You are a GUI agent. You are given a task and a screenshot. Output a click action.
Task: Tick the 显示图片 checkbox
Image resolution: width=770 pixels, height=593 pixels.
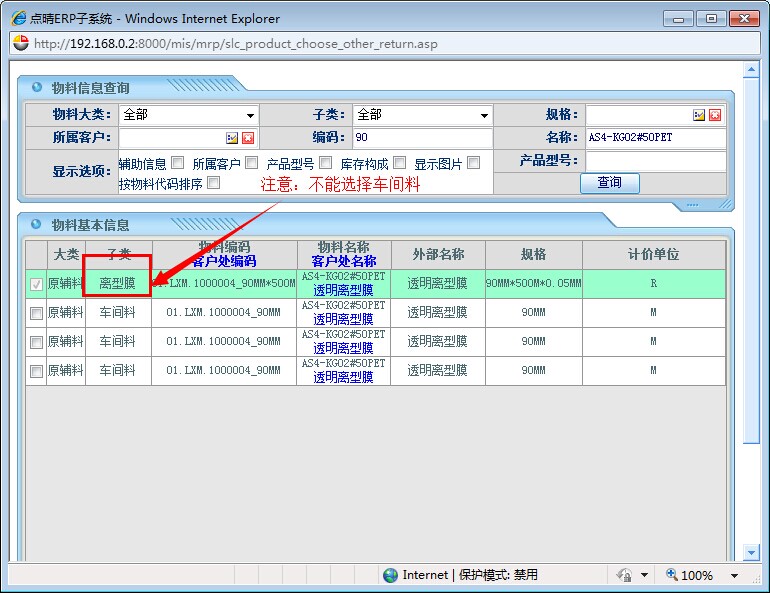pos(473,162)
